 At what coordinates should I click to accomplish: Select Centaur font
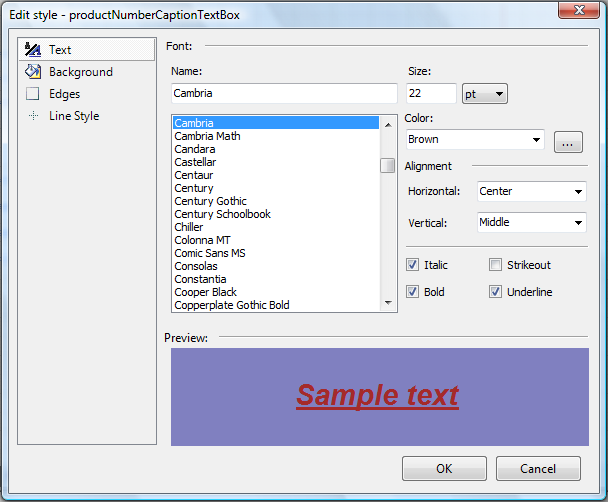coord(276,175)
